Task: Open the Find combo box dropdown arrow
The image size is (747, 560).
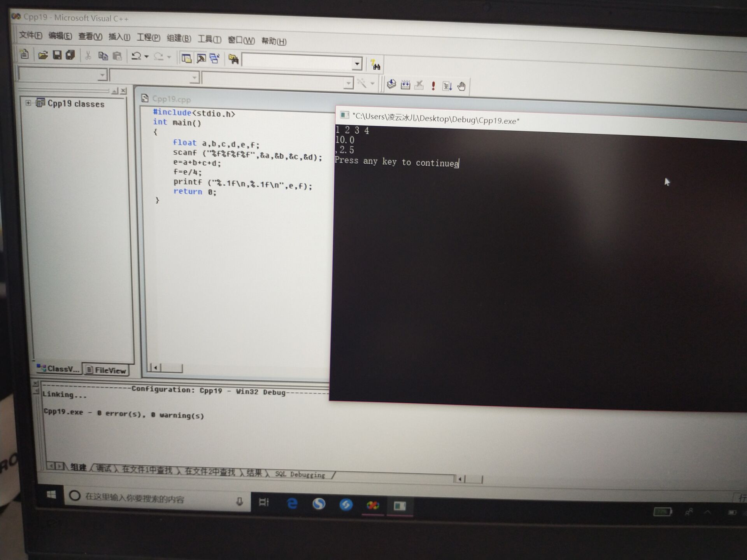Action: tap(357, 64)
